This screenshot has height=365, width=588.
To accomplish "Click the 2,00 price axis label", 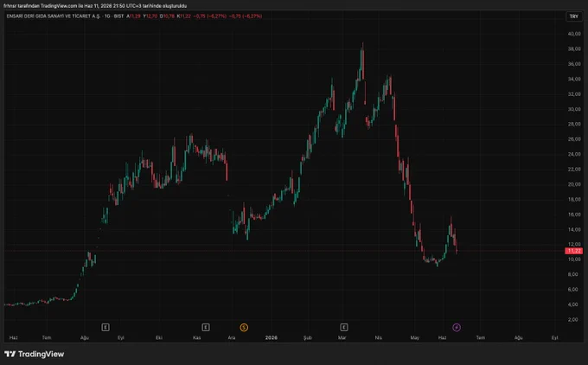I will [x=572, y=319].
